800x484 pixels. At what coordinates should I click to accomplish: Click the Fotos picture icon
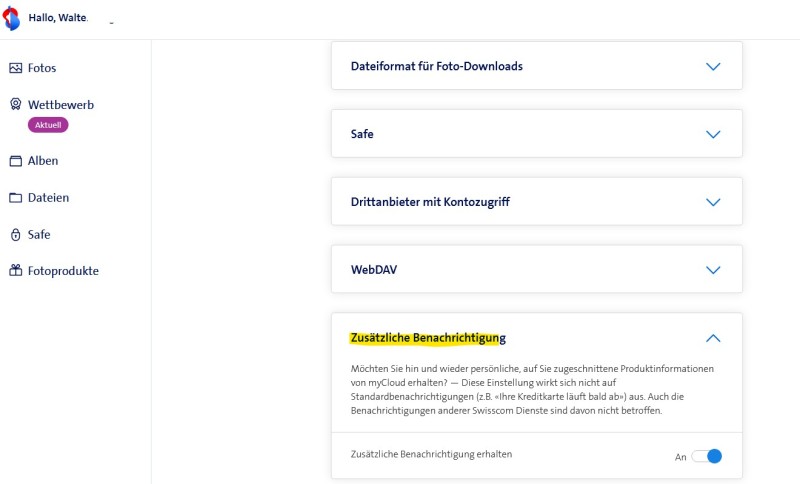[15, 68]
